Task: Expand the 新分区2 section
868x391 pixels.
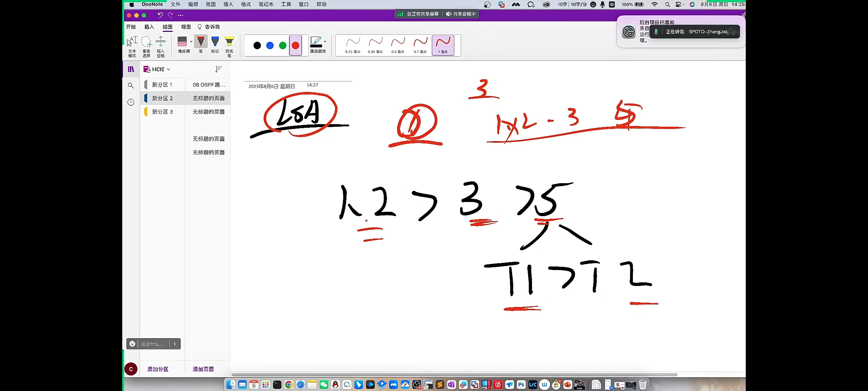Action: pos(162,98)
